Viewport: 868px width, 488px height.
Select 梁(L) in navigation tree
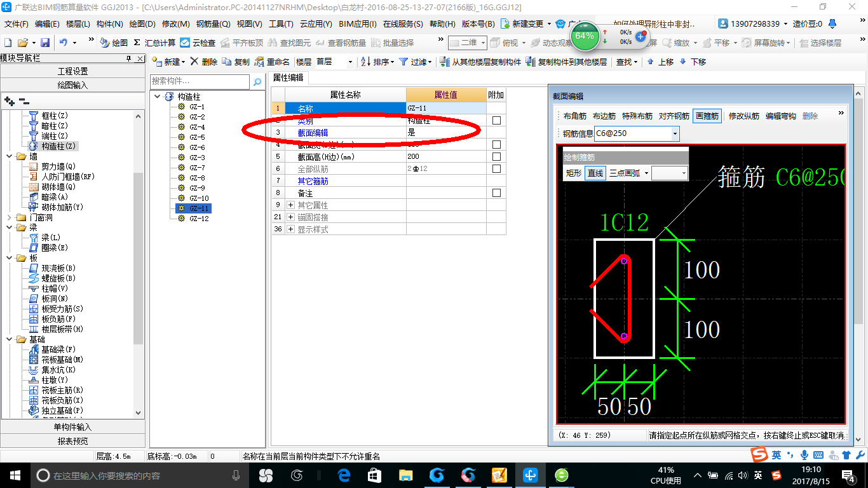point(51,238)
